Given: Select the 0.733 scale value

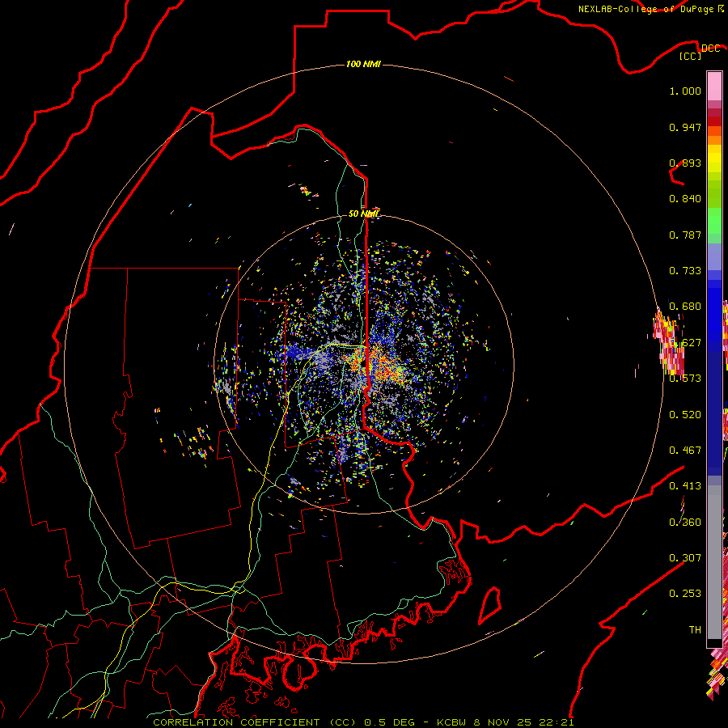Looking at the screenshot, I should click(685, 271).
